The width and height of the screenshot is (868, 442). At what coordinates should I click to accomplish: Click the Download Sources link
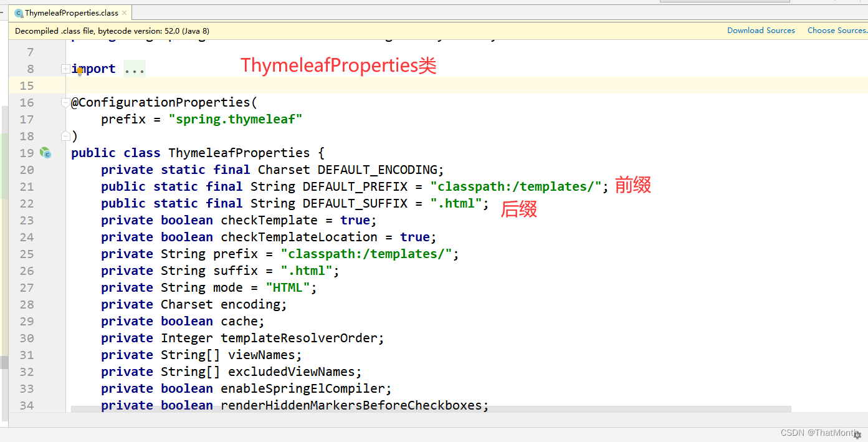click(761, 31)
